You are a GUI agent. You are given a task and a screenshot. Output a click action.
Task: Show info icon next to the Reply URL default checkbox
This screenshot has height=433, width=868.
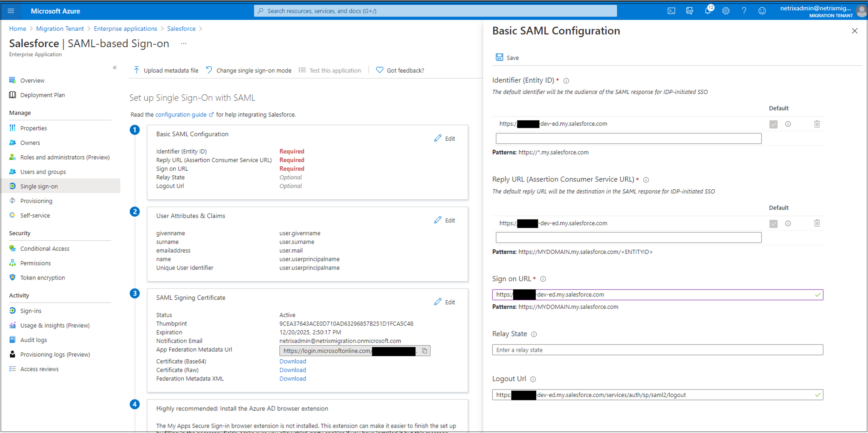[x=788, y=224]
